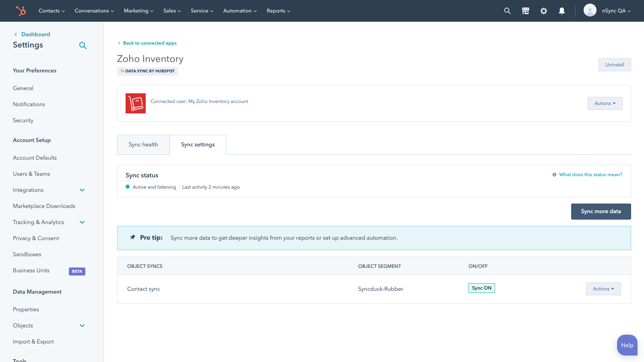The height and width of the screenshot is (362, 644).
Task: Click the Marketplace icon in top navigation
Action: coord(525,11)
